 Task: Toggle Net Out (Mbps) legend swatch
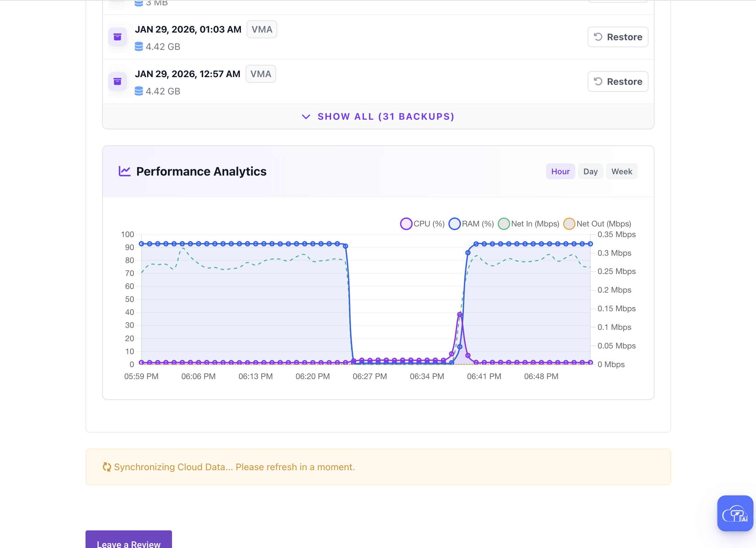569,224
